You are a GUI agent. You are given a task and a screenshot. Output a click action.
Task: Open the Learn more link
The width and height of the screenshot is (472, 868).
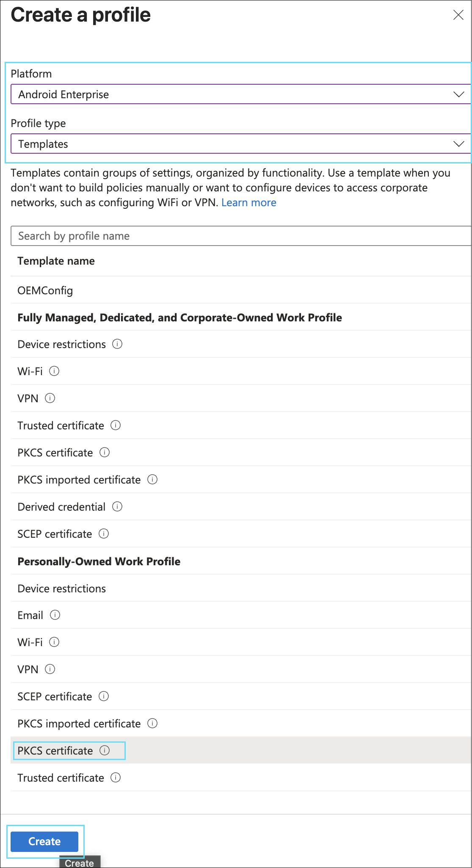click(x=248, y=202)
